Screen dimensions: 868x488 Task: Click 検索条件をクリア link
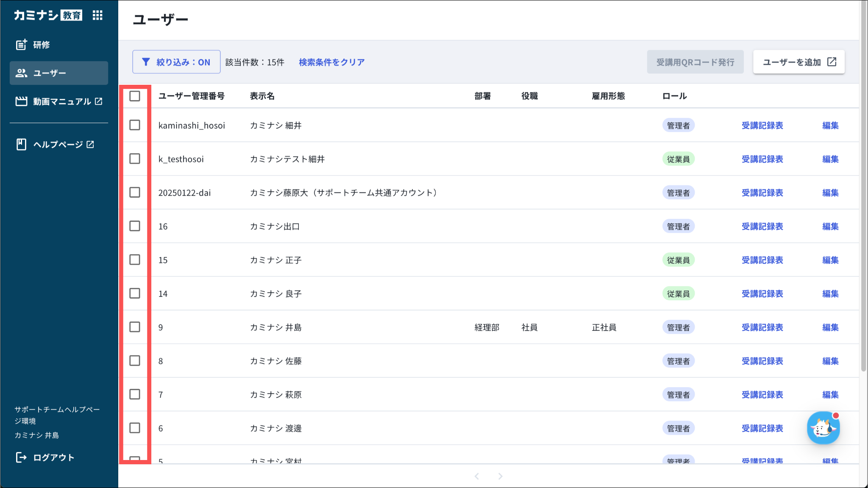coord(331,62)
